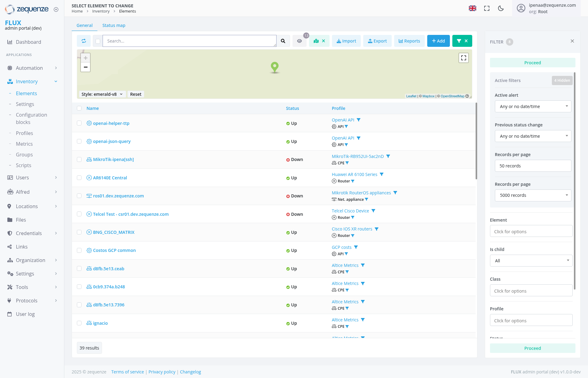Click filter funnel next to Huawei AR 6100 Series

pyautogui.click(x=382, y=174)
